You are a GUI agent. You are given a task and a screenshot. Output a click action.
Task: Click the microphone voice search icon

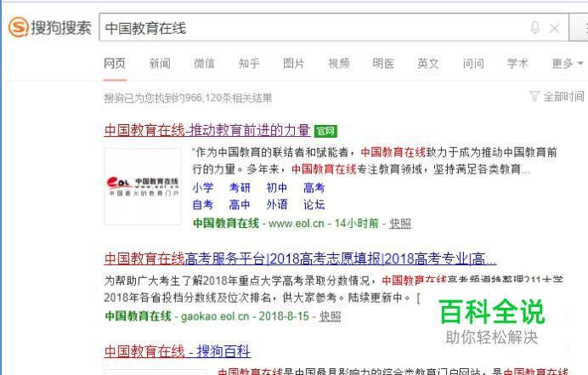tap(535, 28)
